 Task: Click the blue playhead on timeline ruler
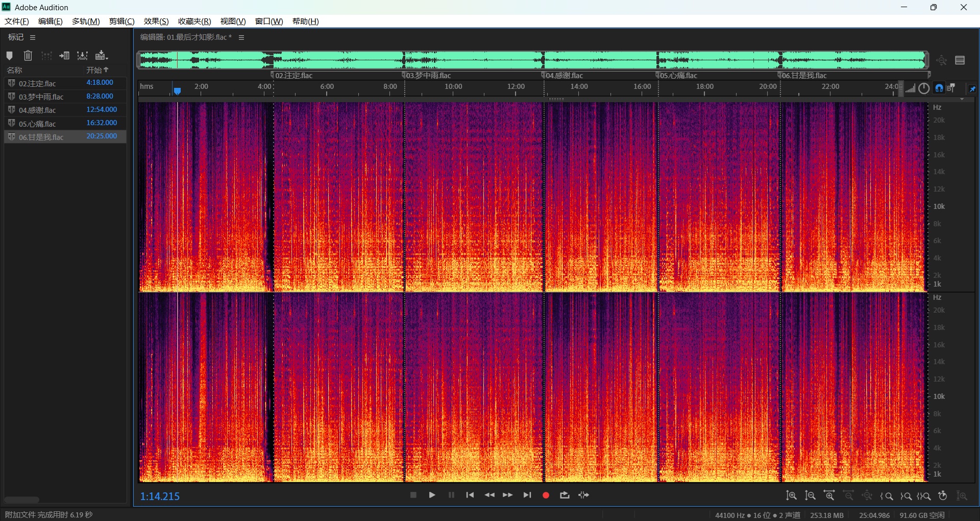pos(177,91)
